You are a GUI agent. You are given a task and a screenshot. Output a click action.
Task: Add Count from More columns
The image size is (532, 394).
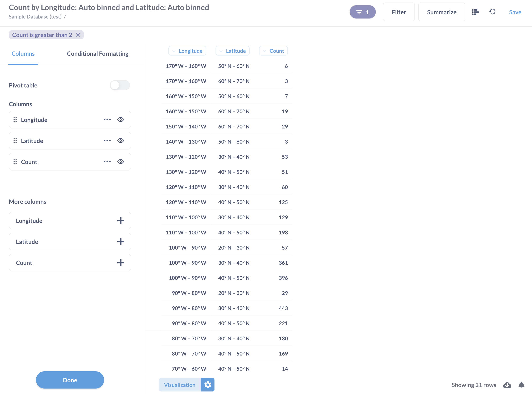120,263
